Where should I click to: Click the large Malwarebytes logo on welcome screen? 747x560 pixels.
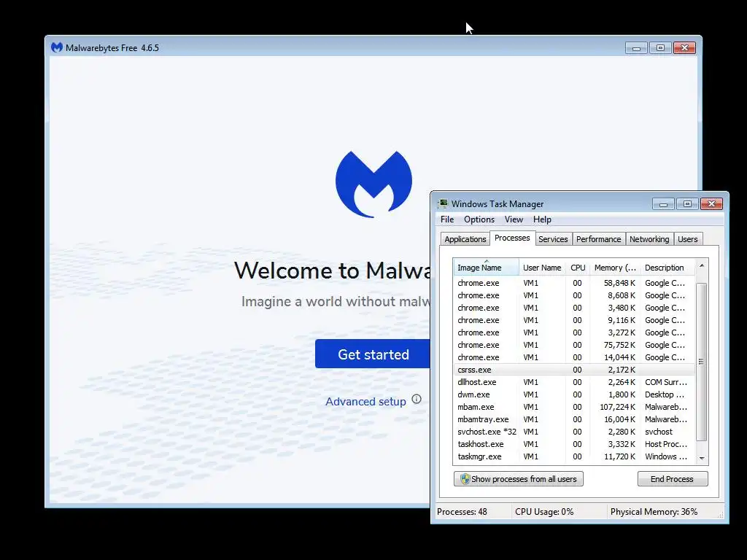pyautogui.click(x=374, y=184)
